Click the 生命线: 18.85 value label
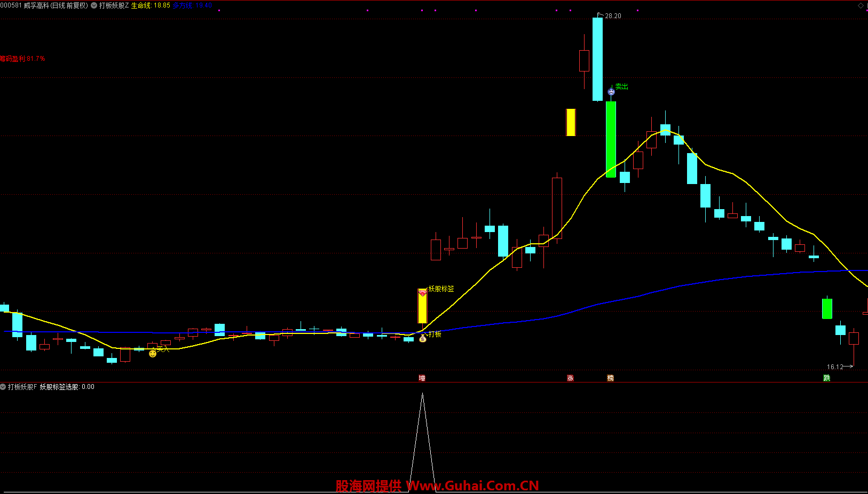 [151, 5]
